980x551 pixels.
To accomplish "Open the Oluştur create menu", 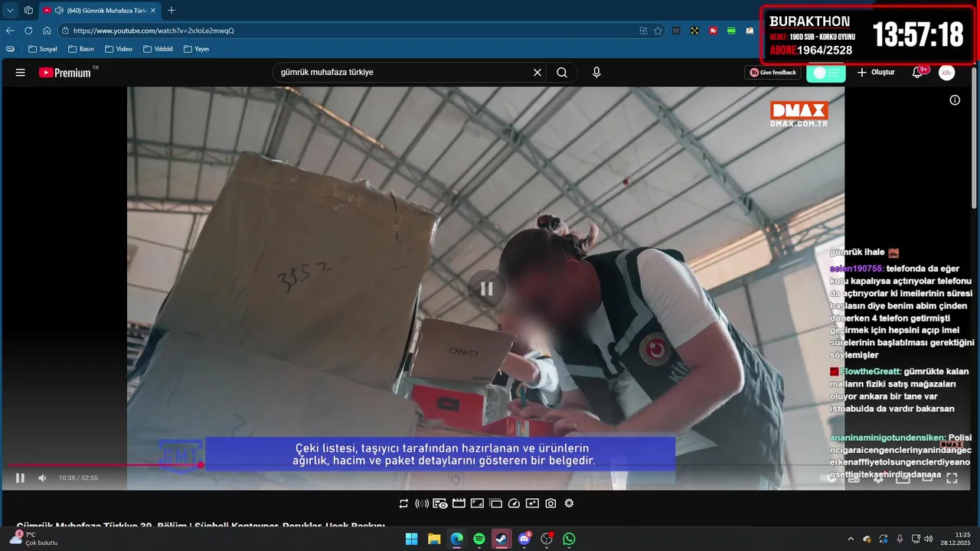I will click(876, 73).
